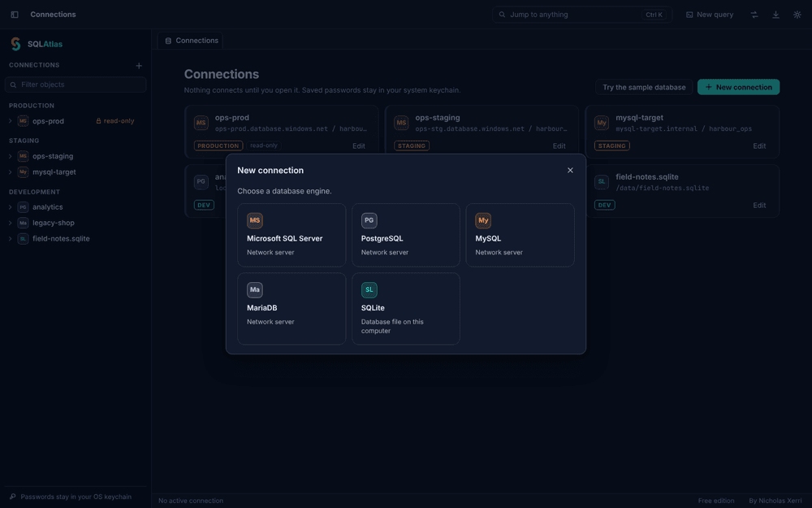Choose the MariaDB engine card
This screenshot has height=508, width=812.
tap(292, 308)
